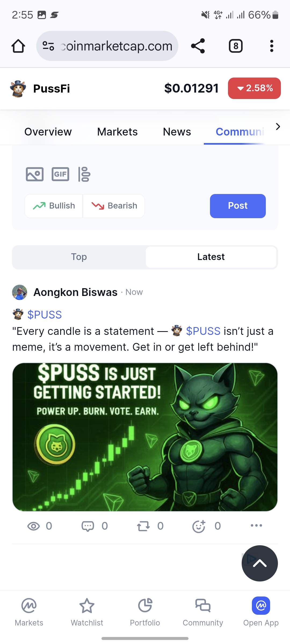290x644 pixels.
Task: Open the browser share icon
Action: pos(198,46)
